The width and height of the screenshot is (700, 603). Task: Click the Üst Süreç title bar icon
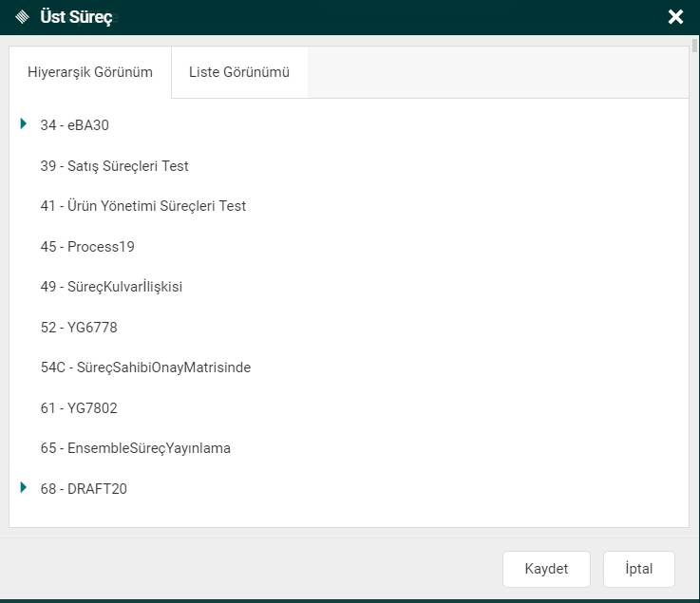[x=22, y=17]
